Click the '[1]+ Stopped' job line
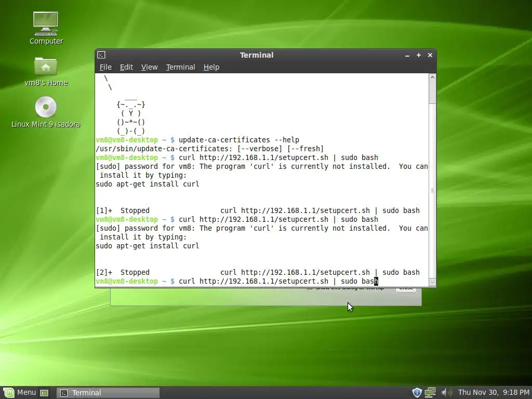Viewport: 532px width, 399px height. tap(258, 210)
